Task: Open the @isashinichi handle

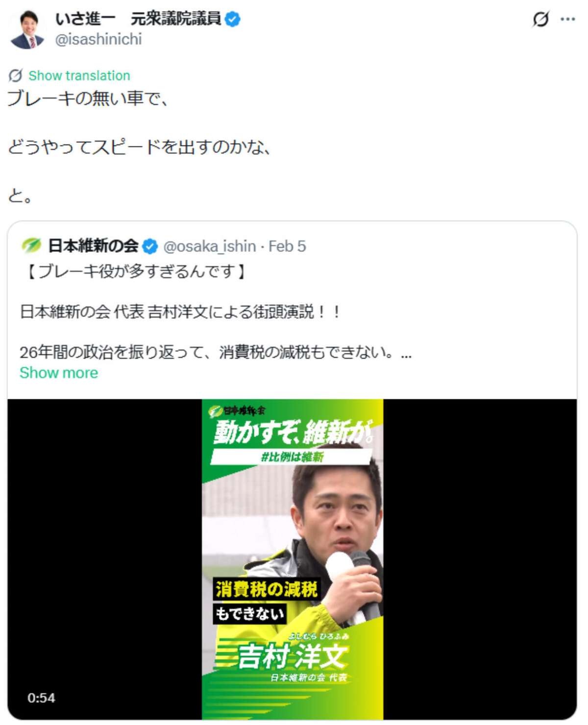Action: 98,39
